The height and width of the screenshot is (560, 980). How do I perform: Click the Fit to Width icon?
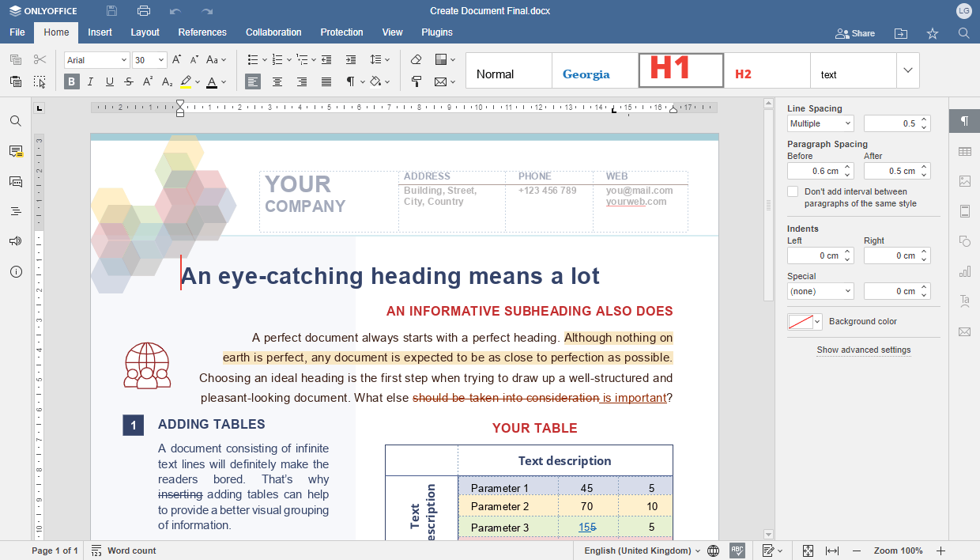click(x=831, y=551)
